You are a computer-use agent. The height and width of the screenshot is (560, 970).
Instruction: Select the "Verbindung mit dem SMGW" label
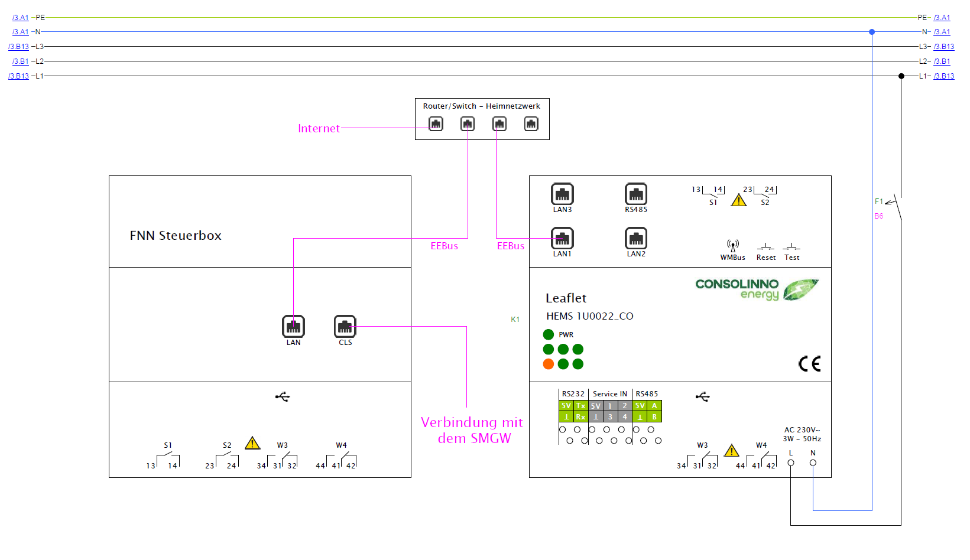(x=472, y=430)
